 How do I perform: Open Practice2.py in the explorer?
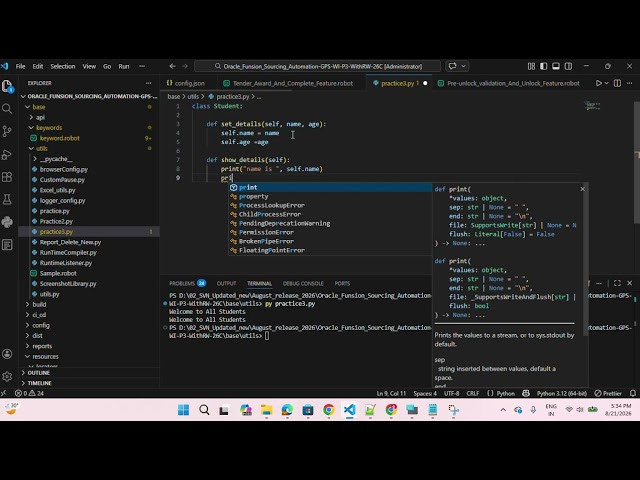point(56,221)
